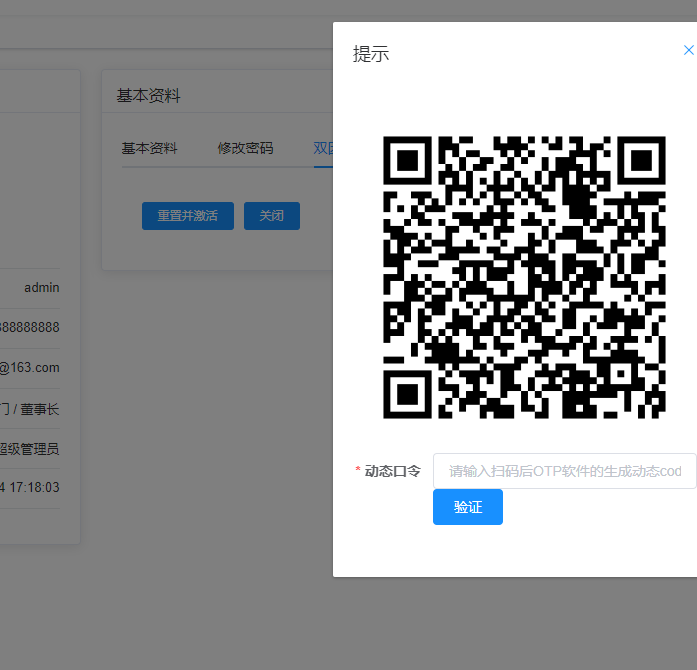
Task: Click the 验证 button
Action: point(468,507)
